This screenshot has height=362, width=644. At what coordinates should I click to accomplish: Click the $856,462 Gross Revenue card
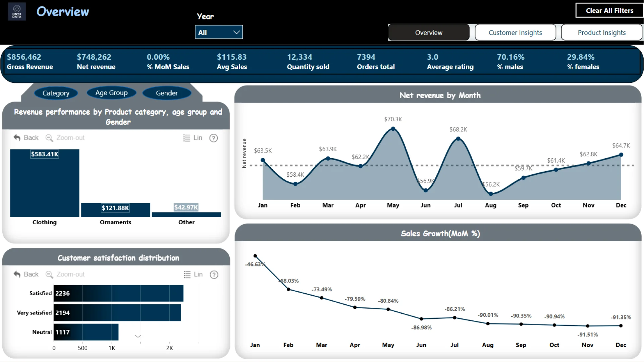30,62
